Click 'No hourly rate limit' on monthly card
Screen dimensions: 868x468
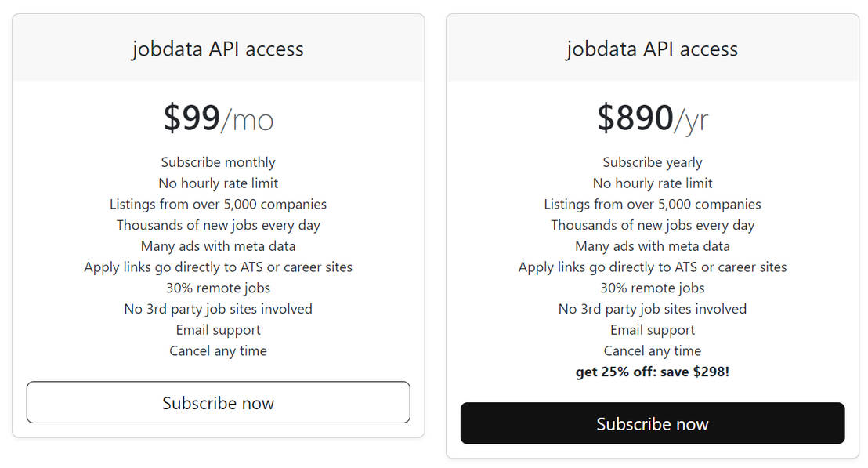[218, 183]
